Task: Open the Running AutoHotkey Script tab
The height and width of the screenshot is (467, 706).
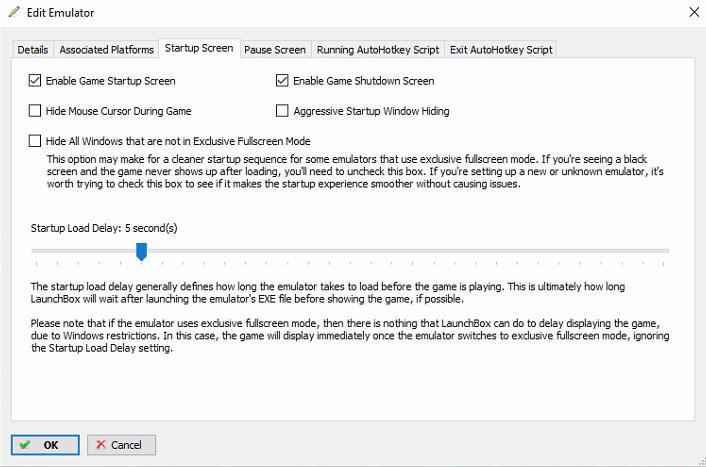Action: [x=378, y=50]
